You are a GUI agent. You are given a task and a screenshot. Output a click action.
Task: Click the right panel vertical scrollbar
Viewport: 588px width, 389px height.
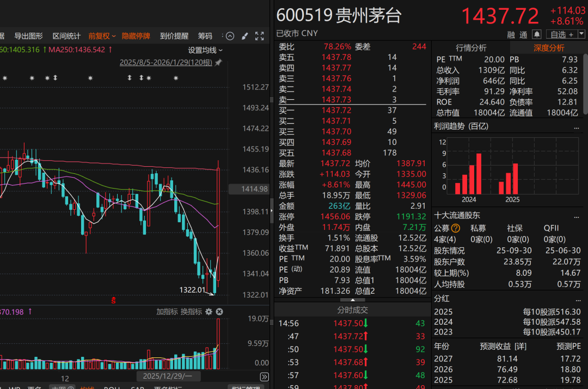tap(585, 84)
